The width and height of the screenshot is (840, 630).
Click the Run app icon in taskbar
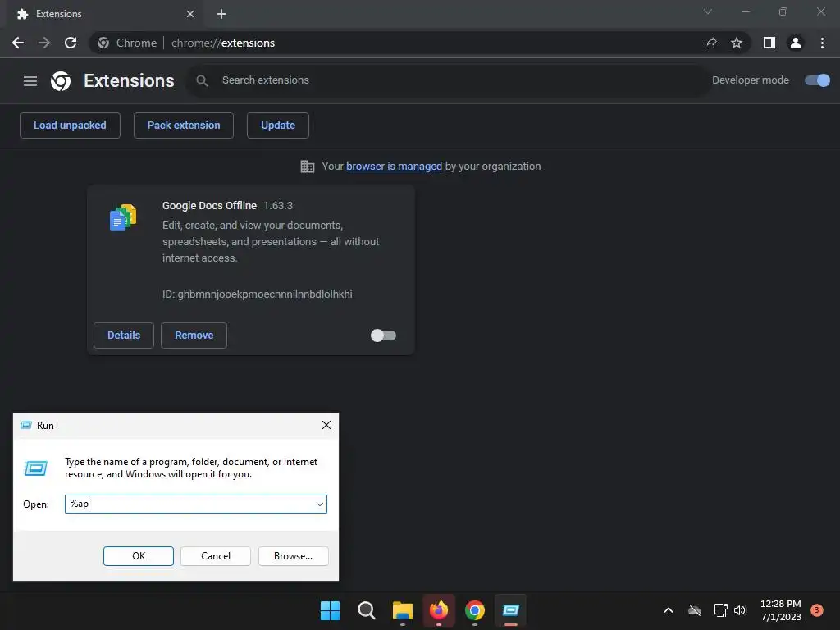pyautogui.click(x=510, y=610)
